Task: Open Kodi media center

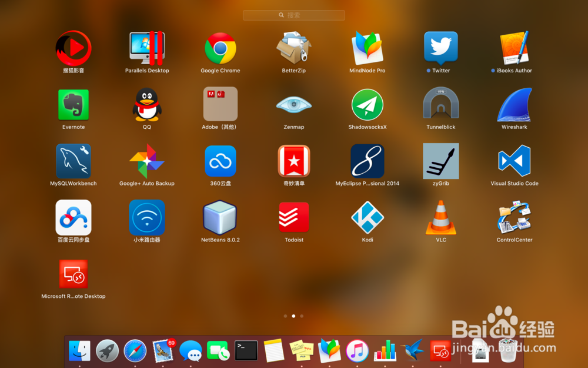Action: (x=367, y=217)
